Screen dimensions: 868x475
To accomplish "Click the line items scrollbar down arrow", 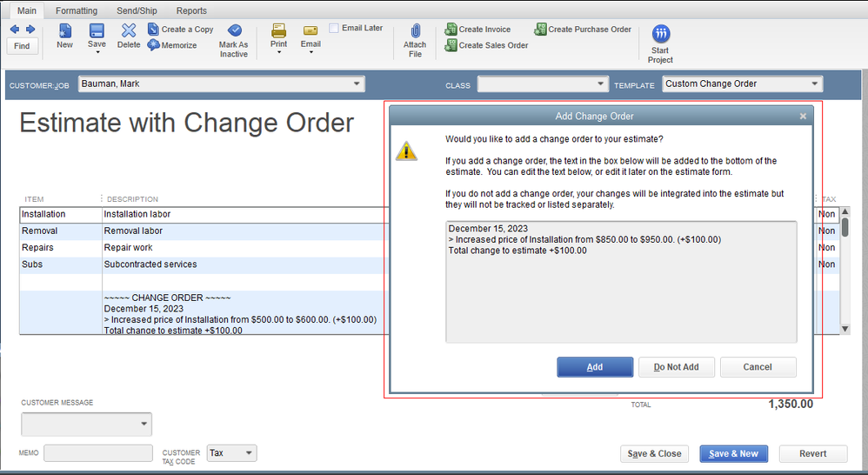I will click(x=845, y=329).
